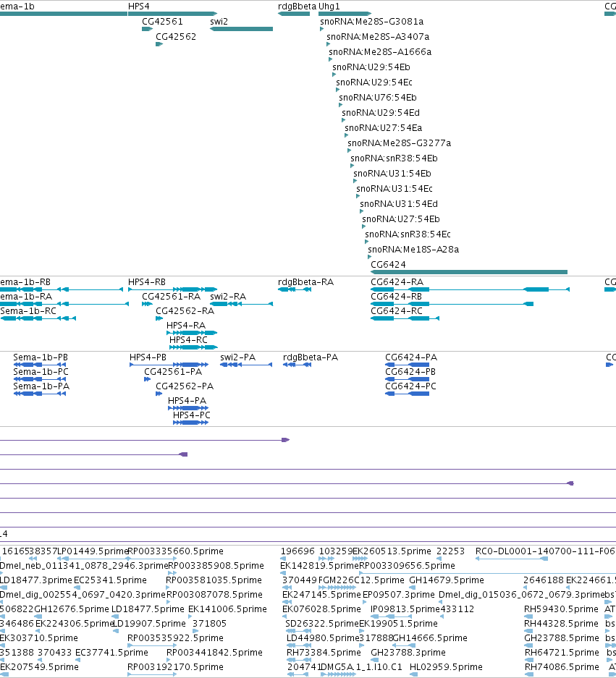This screenshot has width=616, height=678.
Task: Click snoRNA:U31:54Ec label
Action: click(x=395, y=189)
